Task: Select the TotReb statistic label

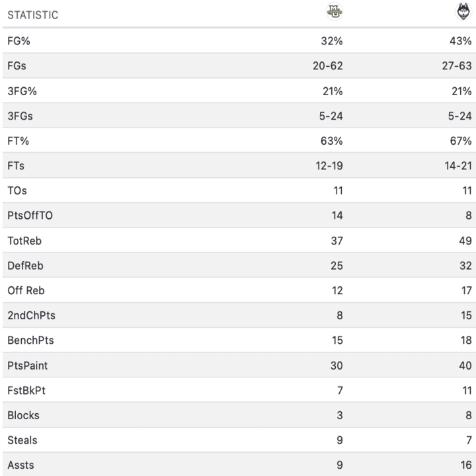Action: (24, 241)
